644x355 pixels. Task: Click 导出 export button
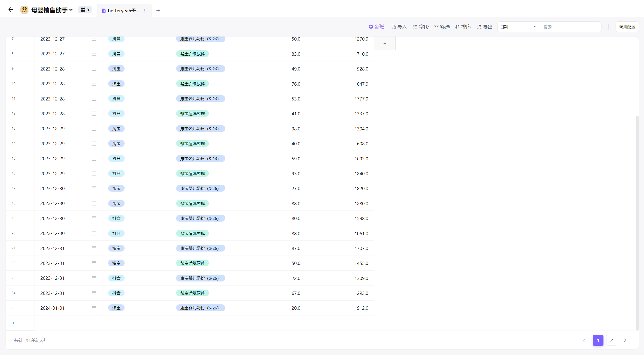(x=485, y=27)
